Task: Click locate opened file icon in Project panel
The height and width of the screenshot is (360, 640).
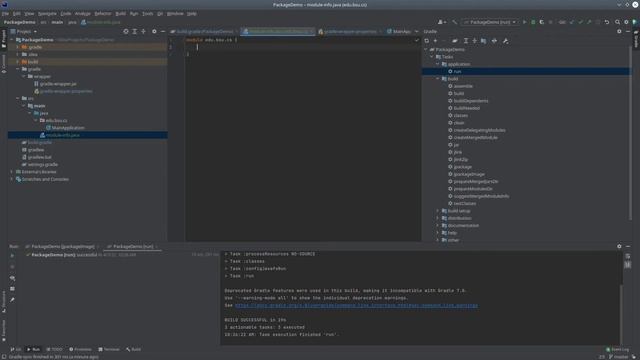Action: click(126, 31)
